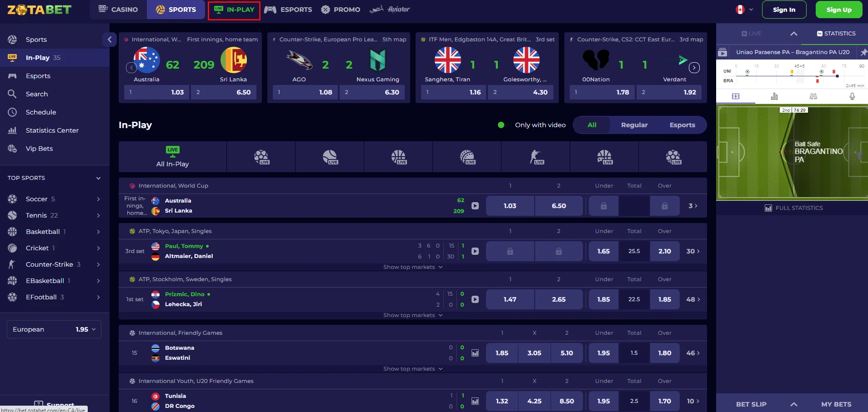
Task: Open the In-Play top tab
Action: coord(234,10)
